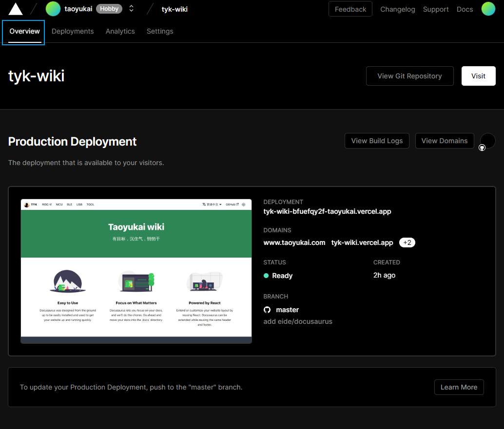This screenshot has height=429, width=504.
Task: Click the Ready status indicator
Action: coord(278,276)
